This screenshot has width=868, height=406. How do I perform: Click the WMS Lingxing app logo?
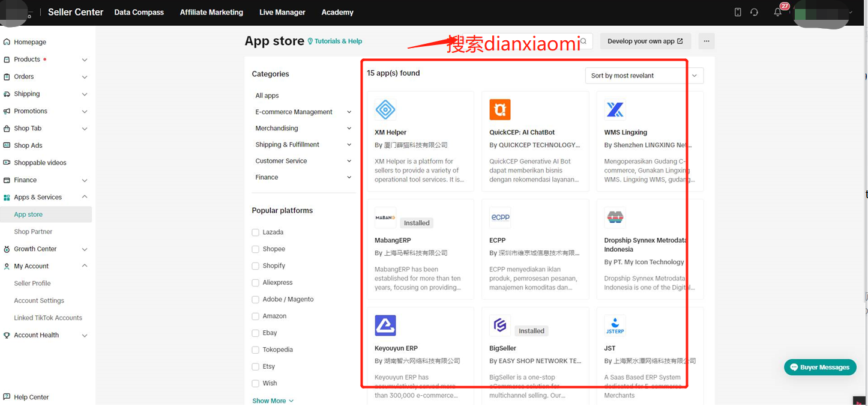click(615, 109)
